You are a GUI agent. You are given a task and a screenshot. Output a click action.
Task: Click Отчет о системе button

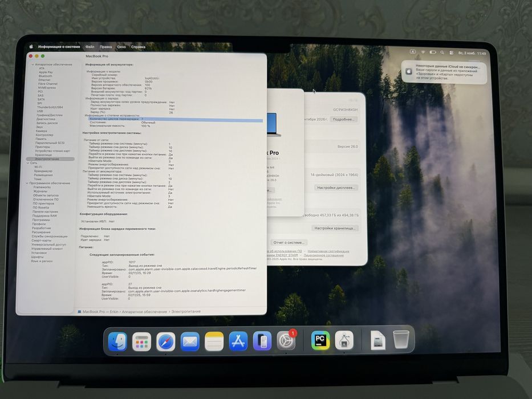289,243
